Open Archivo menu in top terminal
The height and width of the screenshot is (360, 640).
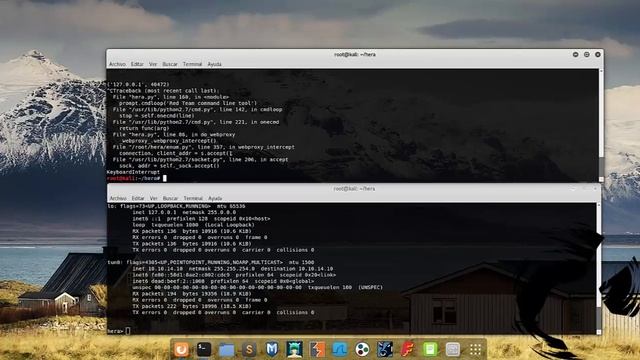coord(117,64)
